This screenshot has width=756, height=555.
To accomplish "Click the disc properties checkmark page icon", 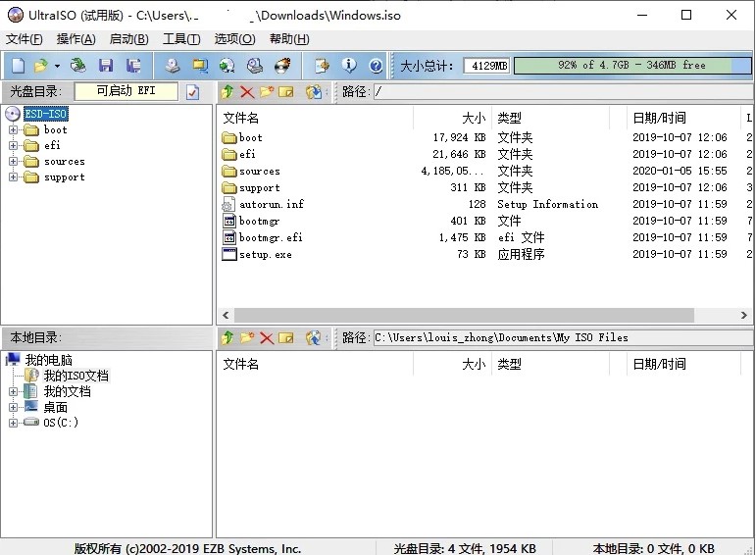I will click(192, 91).
